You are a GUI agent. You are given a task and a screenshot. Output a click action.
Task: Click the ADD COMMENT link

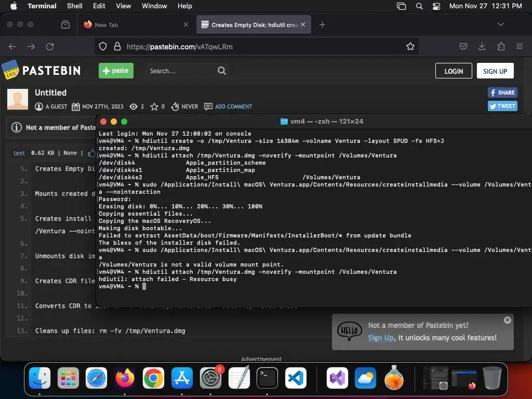[233, 107]
